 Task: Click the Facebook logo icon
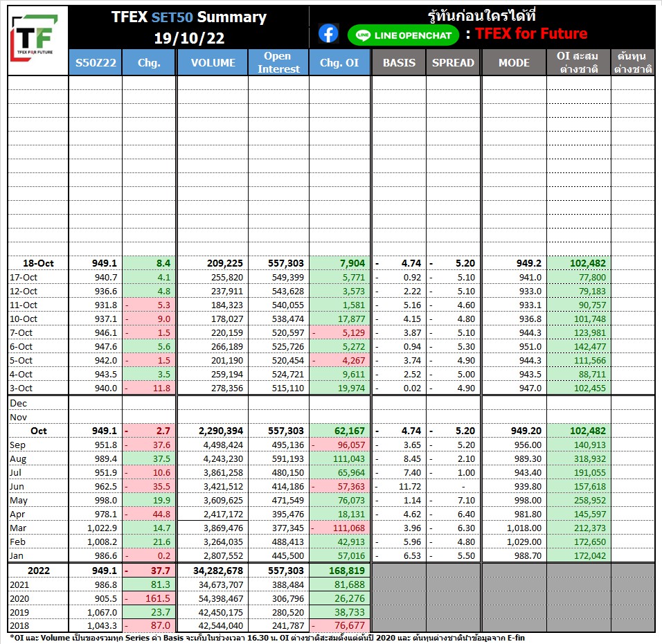pos(328,33)
